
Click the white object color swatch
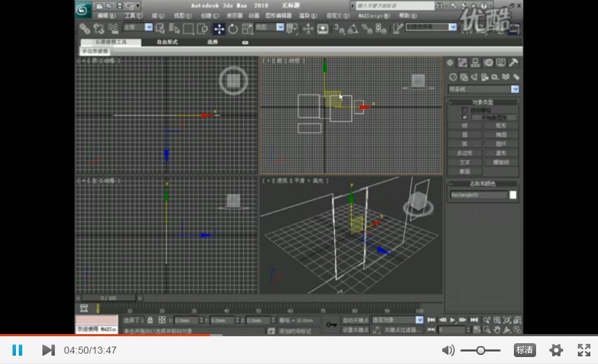(513, 195)
